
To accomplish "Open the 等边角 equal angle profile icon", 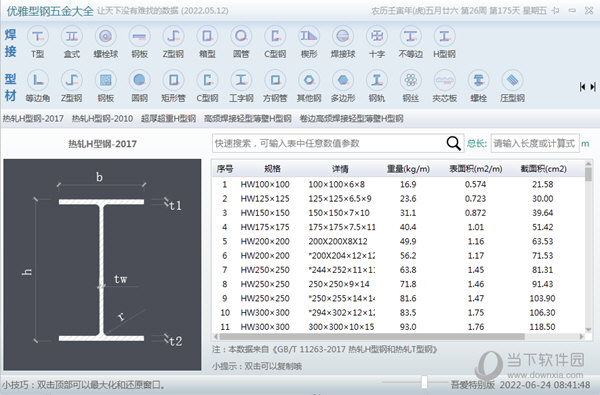I will [38, 81].
